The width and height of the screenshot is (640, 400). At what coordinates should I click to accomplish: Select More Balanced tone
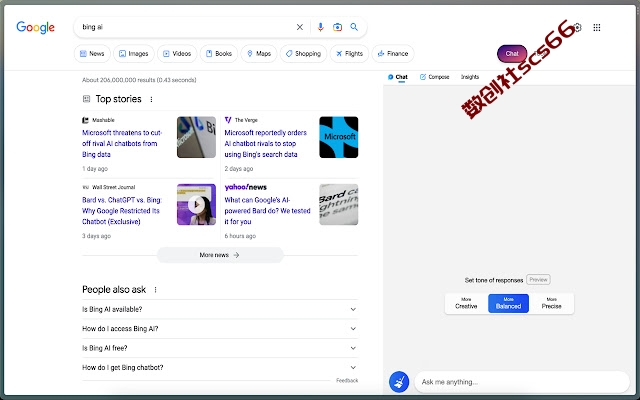(x=508, y=303)
